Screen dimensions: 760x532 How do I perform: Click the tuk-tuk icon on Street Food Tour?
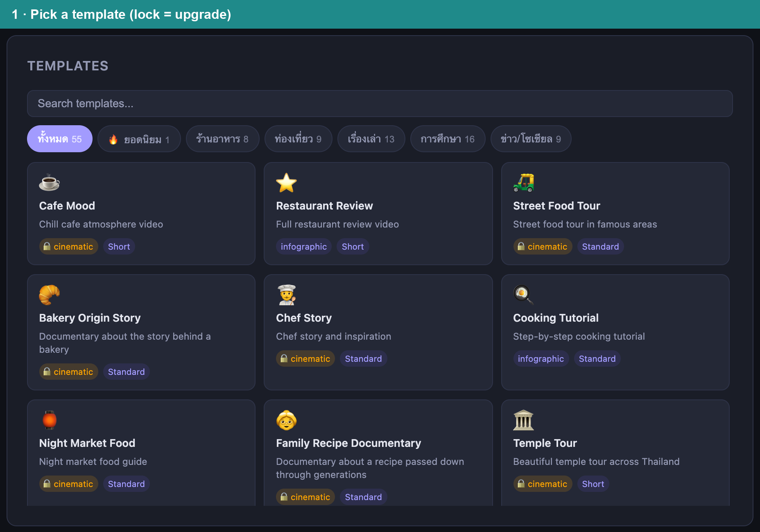(x=523, y=183)
